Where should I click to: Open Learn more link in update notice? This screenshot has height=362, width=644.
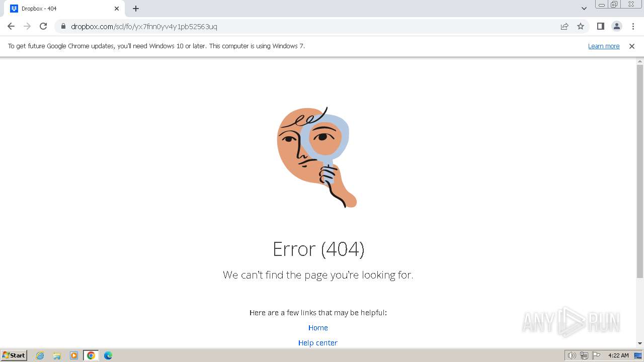[604, 46]
